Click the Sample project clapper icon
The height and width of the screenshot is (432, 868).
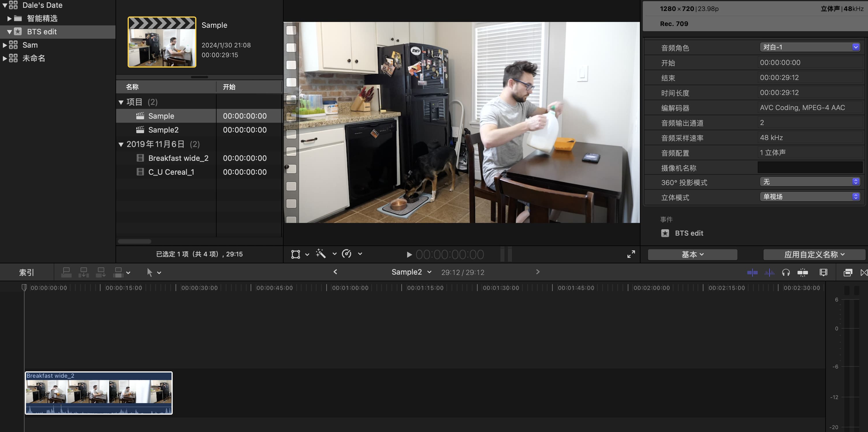pyautogui.click(x=140, y=116)
